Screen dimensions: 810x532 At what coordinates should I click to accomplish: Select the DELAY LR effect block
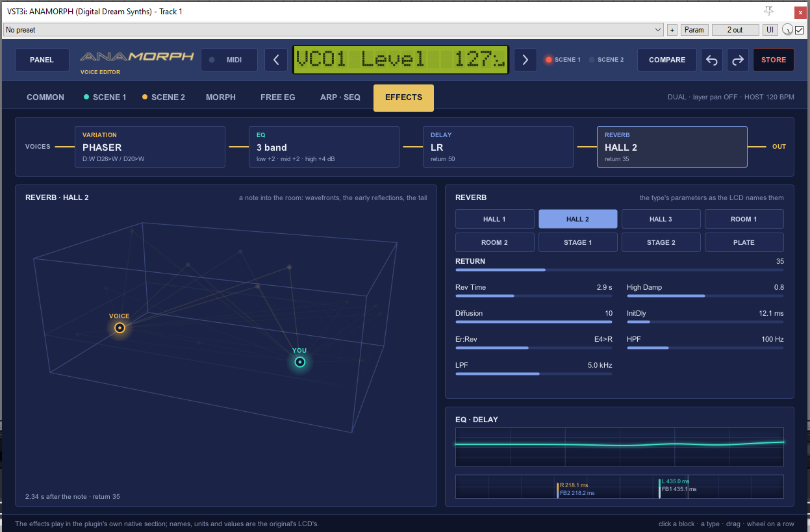498,147
